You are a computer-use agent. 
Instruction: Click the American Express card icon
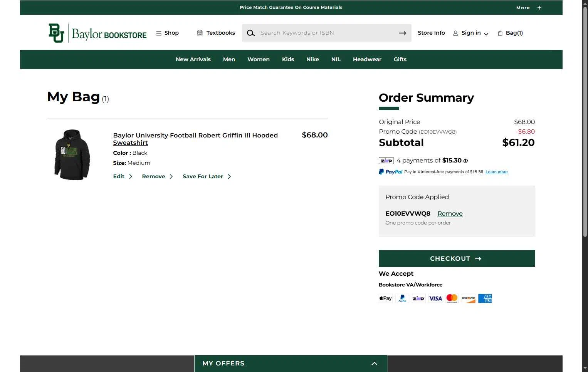tap(485, 298)
